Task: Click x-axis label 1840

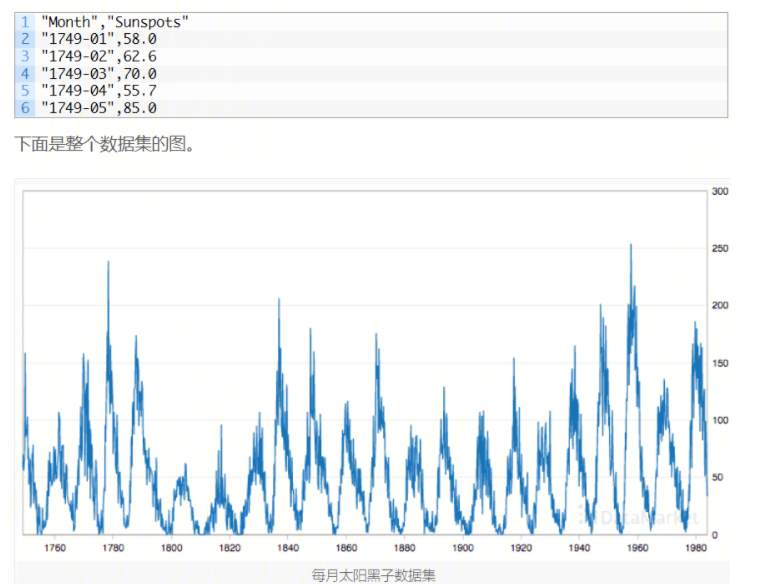Action: point(288,548)
